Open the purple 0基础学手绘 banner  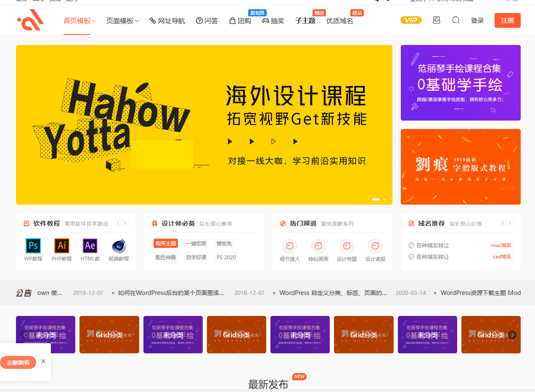[x=461, y=83]
